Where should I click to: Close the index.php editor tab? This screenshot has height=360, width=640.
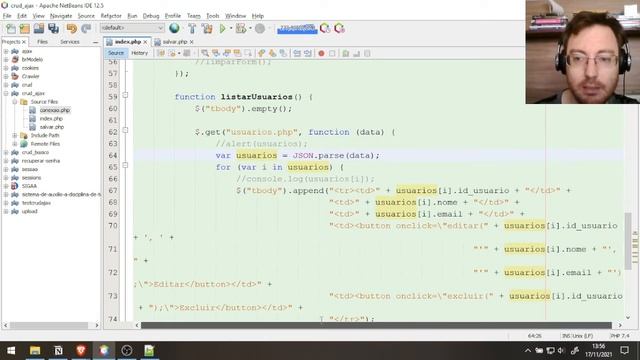click(x=145, y=42)
